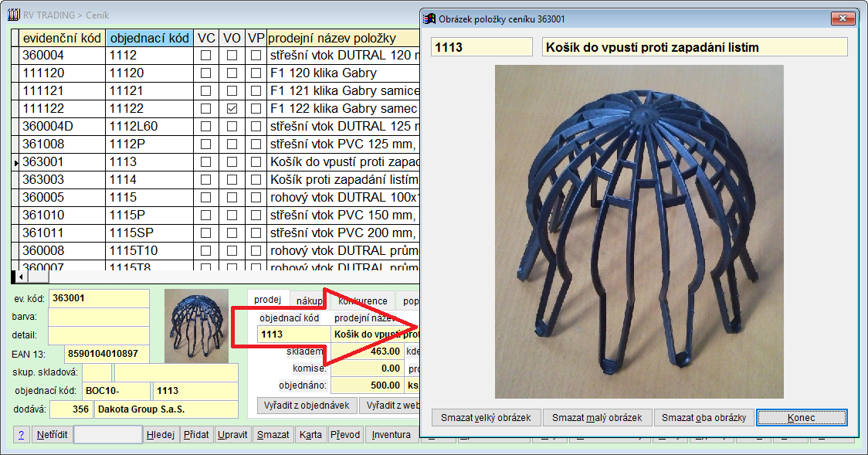Toggle VC checkbox in row 360004
The height and width of the screenshot is (455, 868).
(206, 56)
